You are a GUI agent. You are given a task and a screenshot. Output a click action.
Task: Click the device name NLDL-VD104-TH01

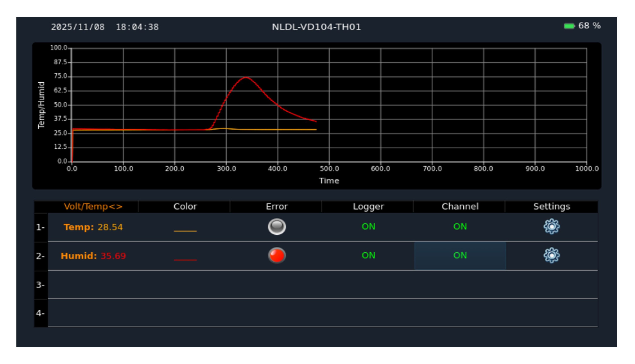tap(316, 27)
